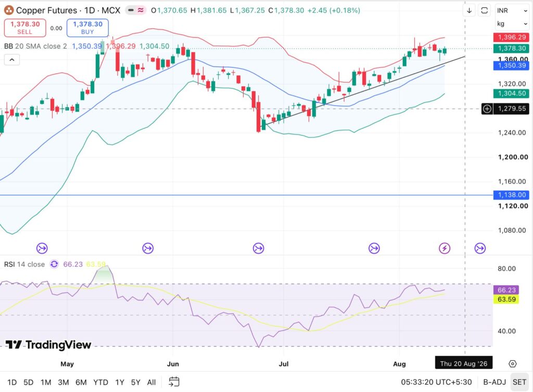
Task: Click the market status indicator pill
Action: [x=136, y=10]
